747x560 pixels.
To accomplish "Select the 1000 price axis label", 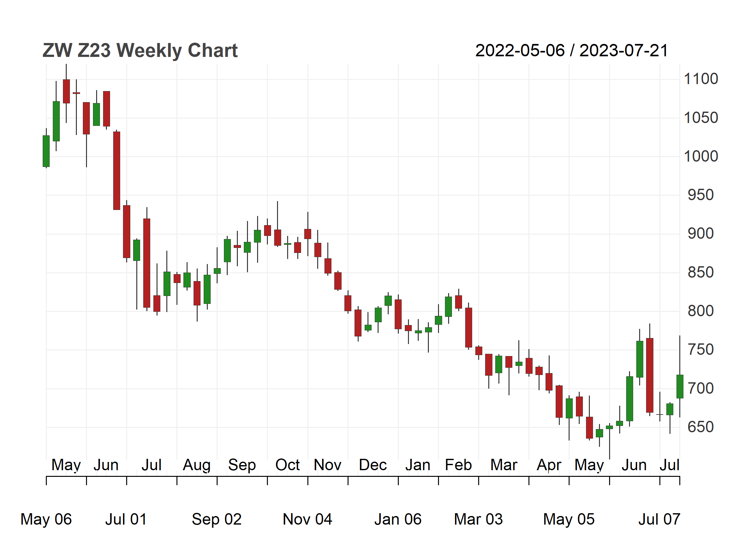I will coord(701,156).
